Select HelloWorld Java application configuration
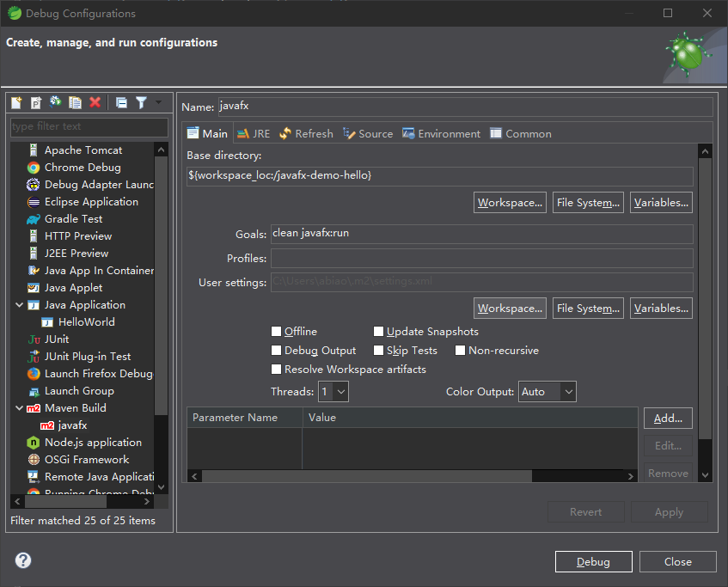This screenshot has width=728, height=587. tap(86, 321)
